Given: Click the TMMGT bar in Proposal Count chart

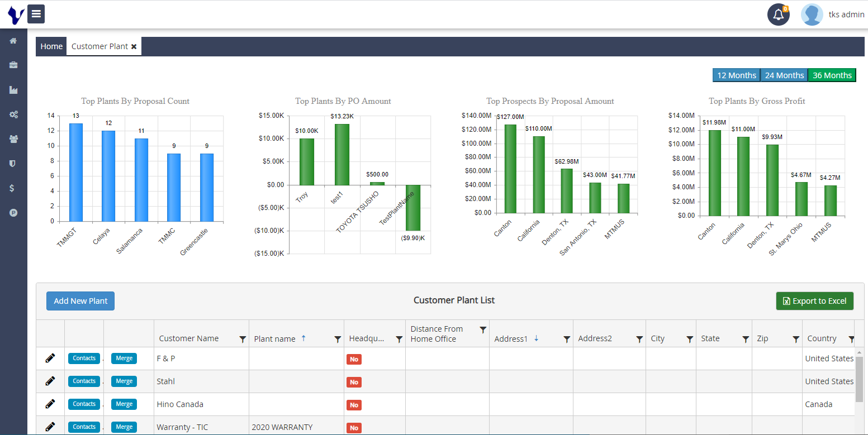Looking at the screenshot, I should coord(76,172).
